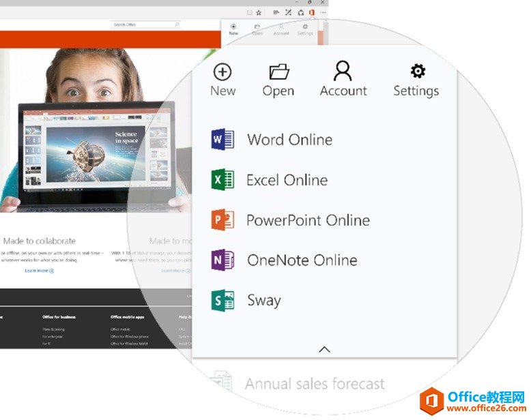Open the Office mobile footer link
This screenshot has height=420, width=531.
click(120, 329)
